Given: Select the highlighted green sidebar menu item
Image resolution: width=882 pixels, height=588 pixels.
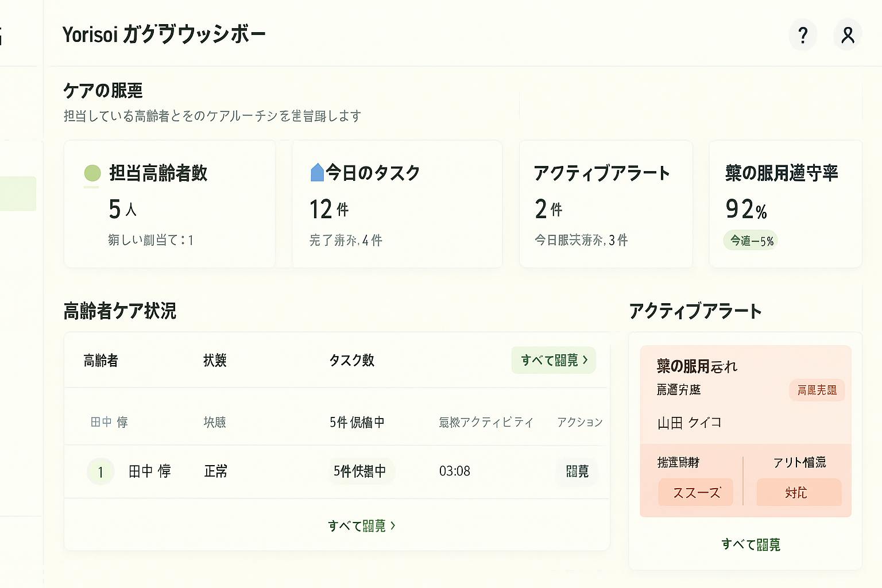Looking at the screenshot, I should [x=18, y=194].
